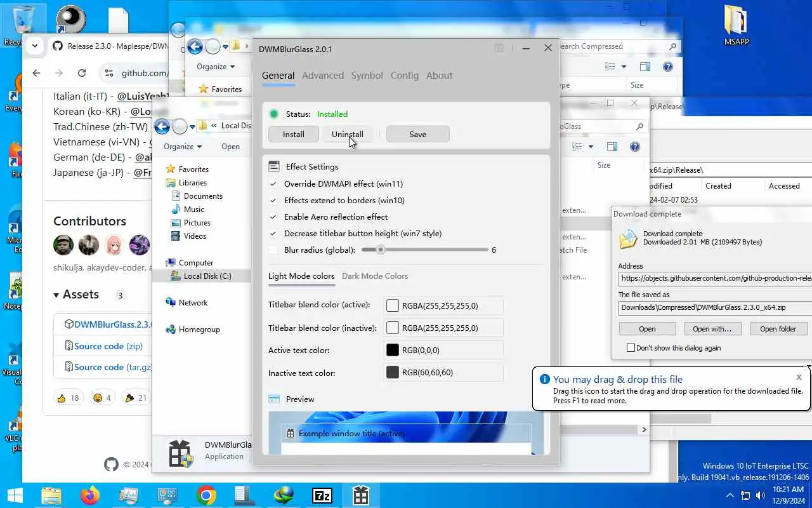This screenshot has width=812, height=508.
Task: Select Documents in Libraries tree
Action: (x=203, y=196)
